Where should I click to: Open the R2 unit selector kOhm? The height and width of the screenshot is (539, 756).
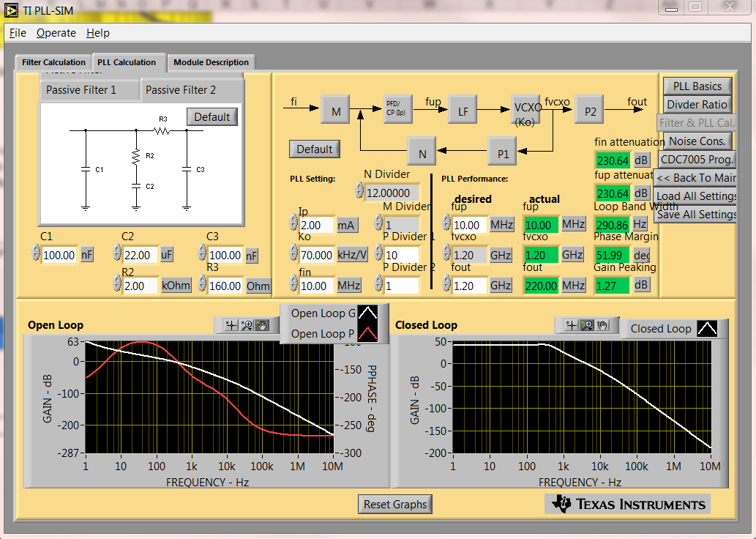click(x=176, y=286)
